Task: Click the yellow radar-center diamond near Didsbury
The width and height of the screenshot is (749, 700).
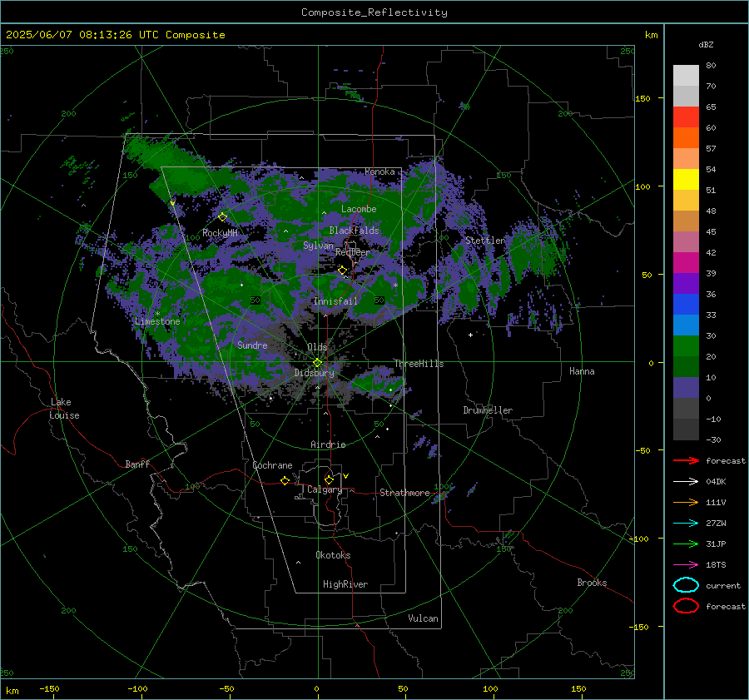Action: [318, 363]
